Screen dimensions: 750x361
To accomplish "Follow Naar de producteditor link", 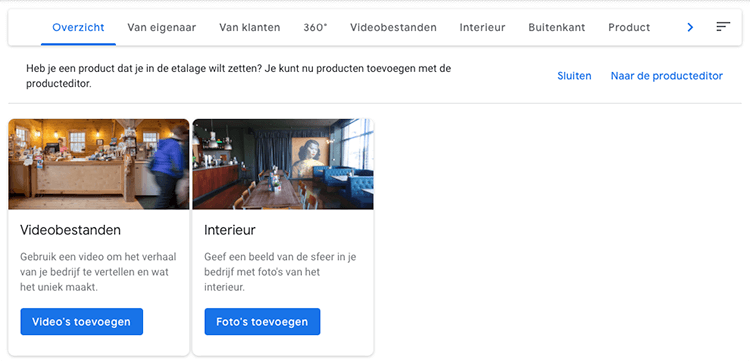I will pyautogui.click(x=667, y=76).
